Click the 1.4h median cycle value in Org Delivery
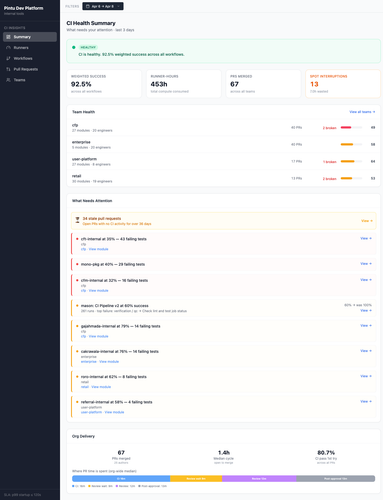The height and width of the screenshot is (500, 383). [x=224, y=453]
